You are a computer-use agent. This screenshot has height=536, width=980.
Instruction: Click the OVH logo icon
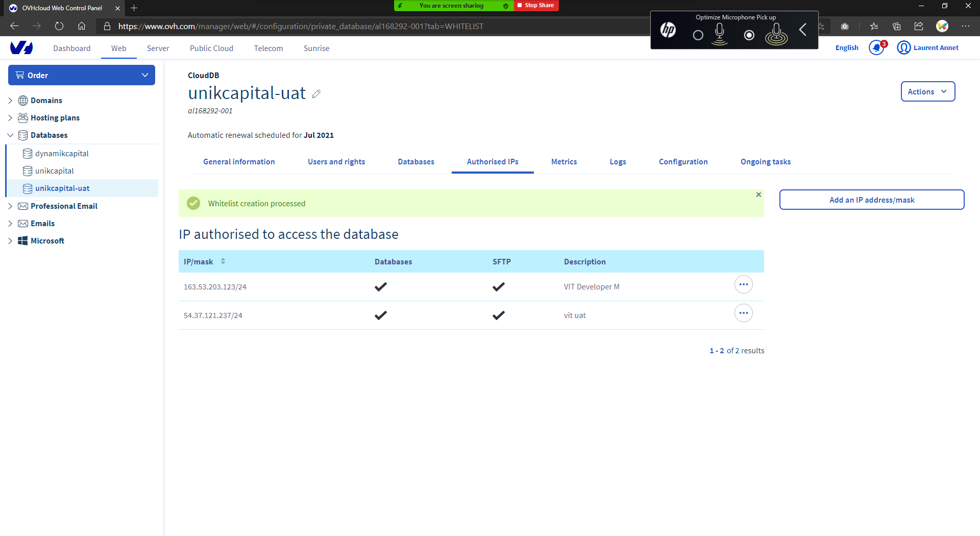[x=21, y=48]
